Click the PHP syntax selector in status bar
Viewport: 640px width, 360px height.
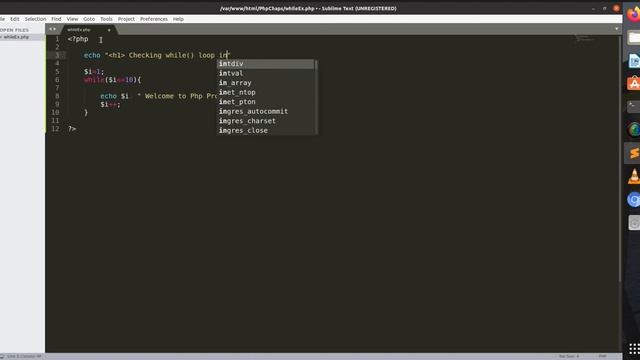[602, 356]
